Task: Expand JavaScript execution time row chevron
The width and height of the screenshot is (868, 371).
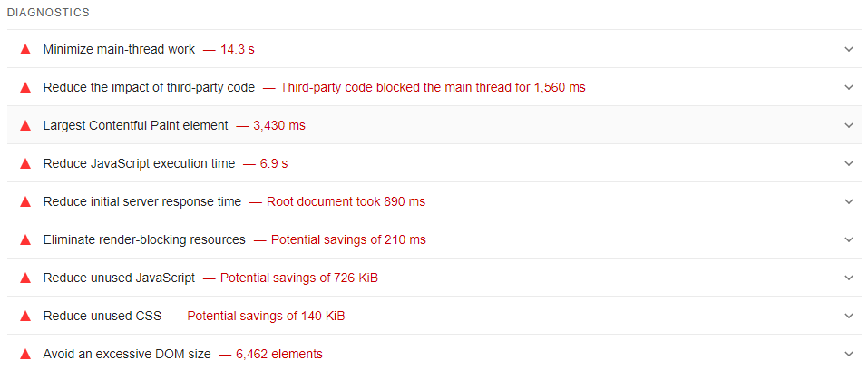Action: click(x=849, y=163)
